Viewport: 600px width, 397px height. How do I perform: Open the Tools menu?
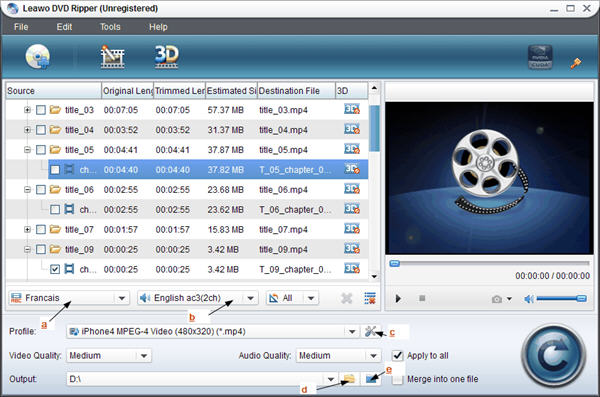[110, 27]
